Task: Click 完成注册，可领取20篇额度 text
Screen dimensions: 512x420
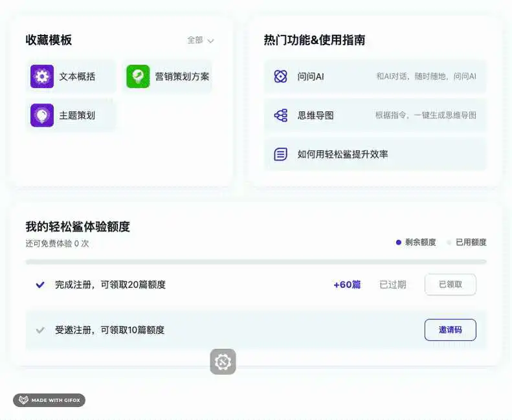Action: pyautogui.click(x=111, y=285)
